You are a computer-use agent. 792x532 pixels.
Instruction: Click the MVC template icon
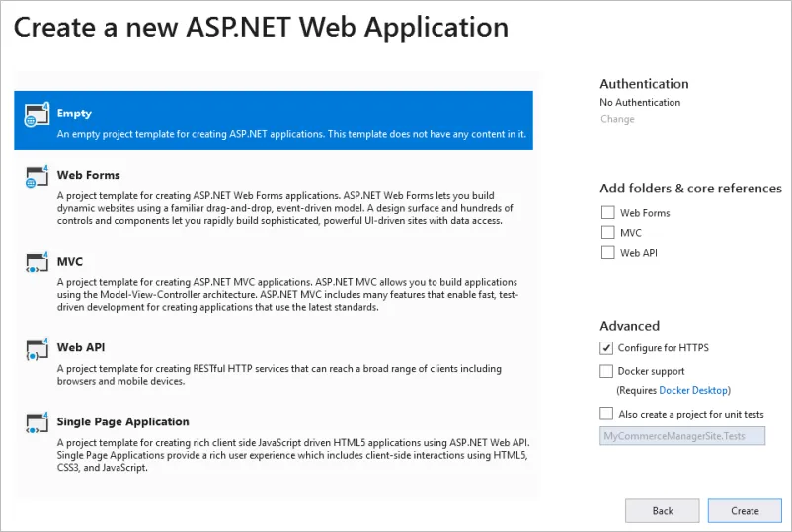pos(37,263)
